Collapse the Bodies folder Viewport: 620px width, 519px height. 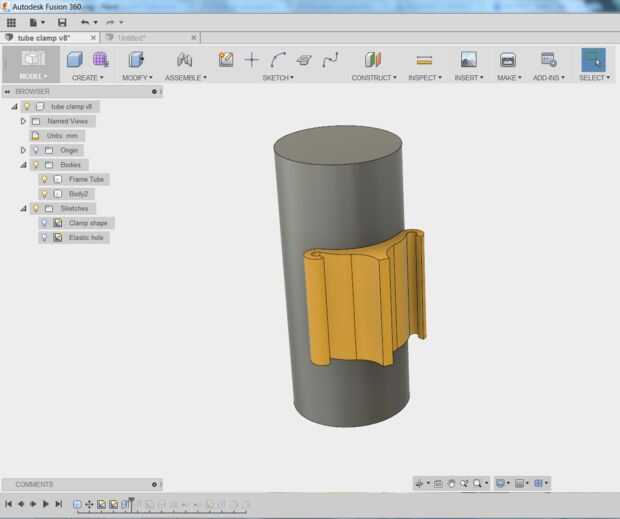[x=23, y=165]
